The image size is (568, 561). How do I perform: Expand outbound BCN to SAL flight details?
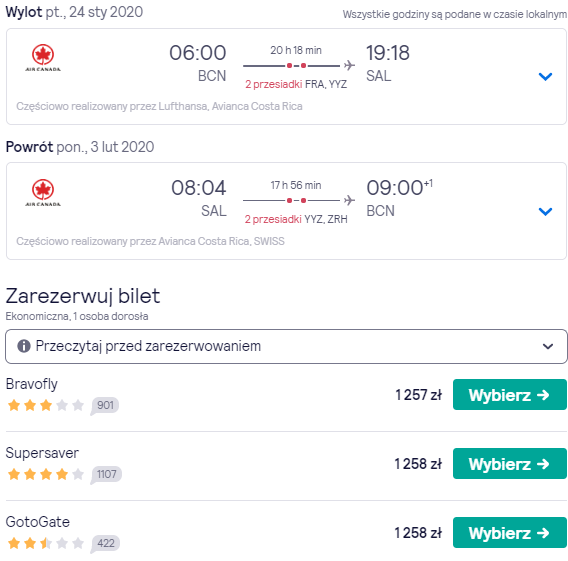pos(545,76)
